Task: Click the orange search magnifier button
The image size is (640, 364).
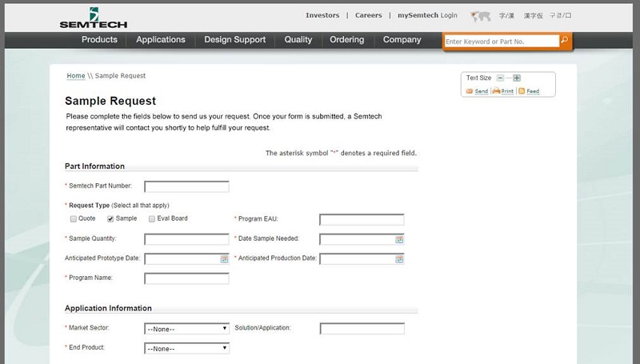Action: coord(565,40)
